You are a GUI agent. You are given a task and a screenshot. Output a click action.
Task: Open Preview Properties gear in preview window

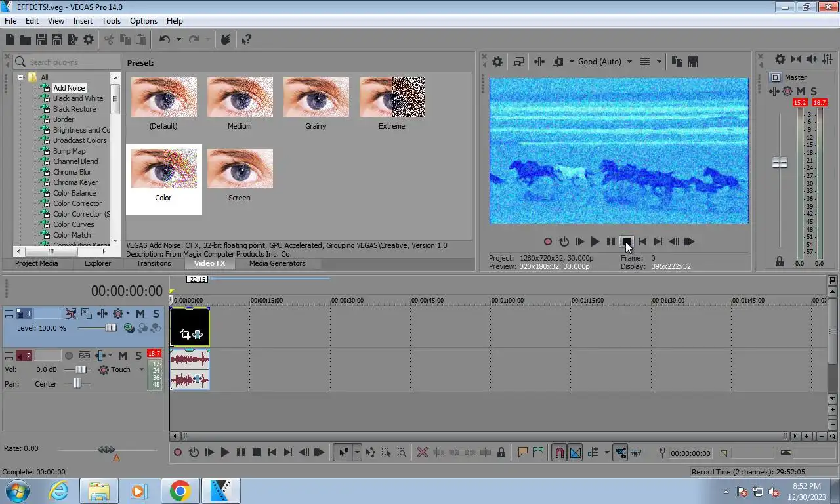point(497,62)
